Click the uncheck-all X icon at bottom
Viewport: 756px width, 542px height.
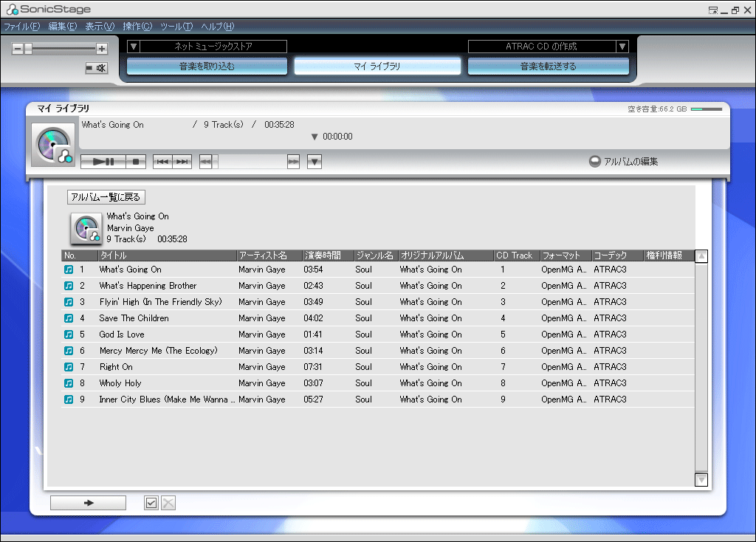(x=168, y=503)
